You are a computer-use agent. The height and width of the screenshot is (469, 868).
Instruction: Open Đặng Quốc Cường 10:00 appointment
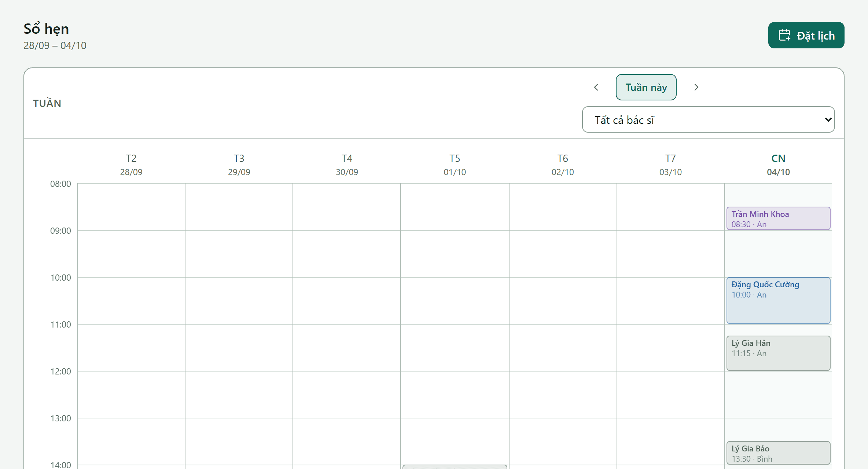(778, 300)
